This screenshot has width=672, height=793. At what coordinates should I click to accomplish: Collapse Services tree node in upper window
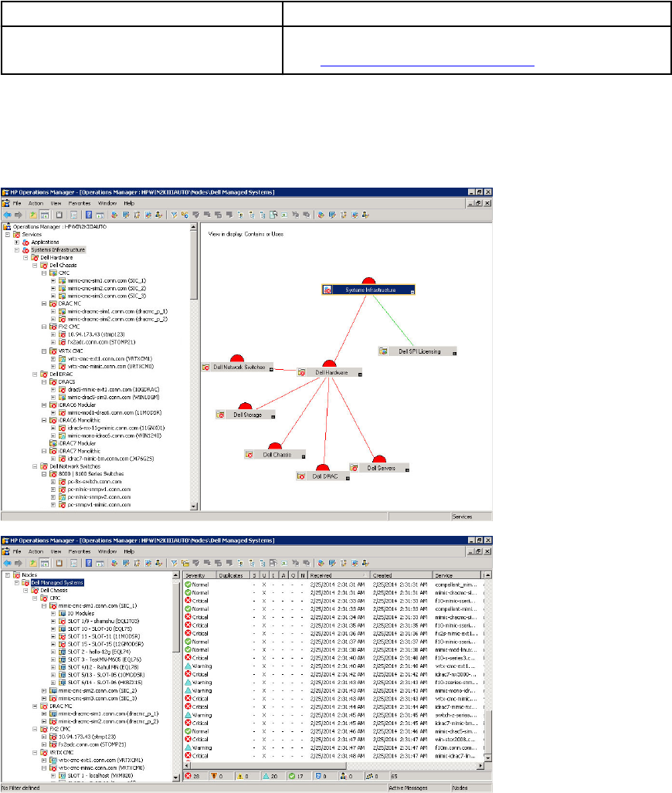[x=8, y=235]
